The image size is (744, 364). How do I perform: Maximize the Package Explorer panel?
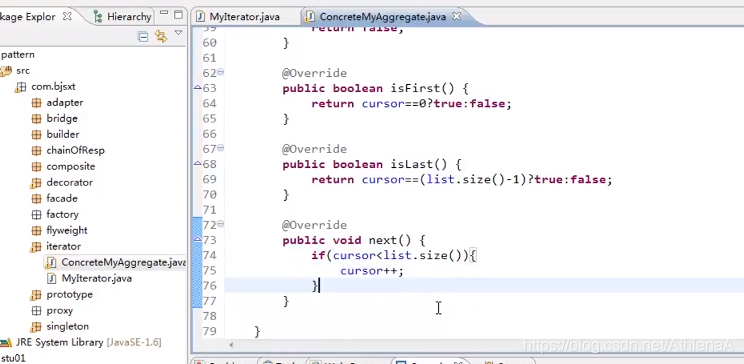tap(178, 14)
